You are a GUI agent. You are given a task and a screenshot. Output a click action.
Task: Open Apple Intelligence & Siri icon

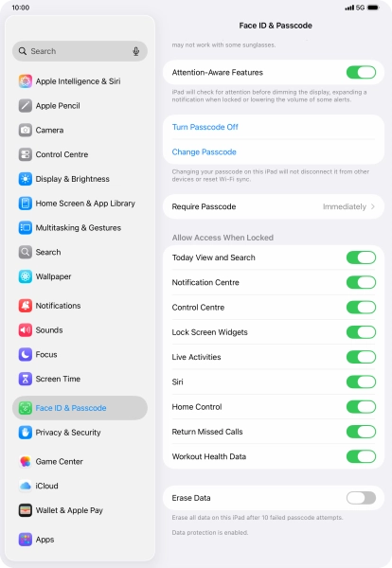tap(25, 81)
